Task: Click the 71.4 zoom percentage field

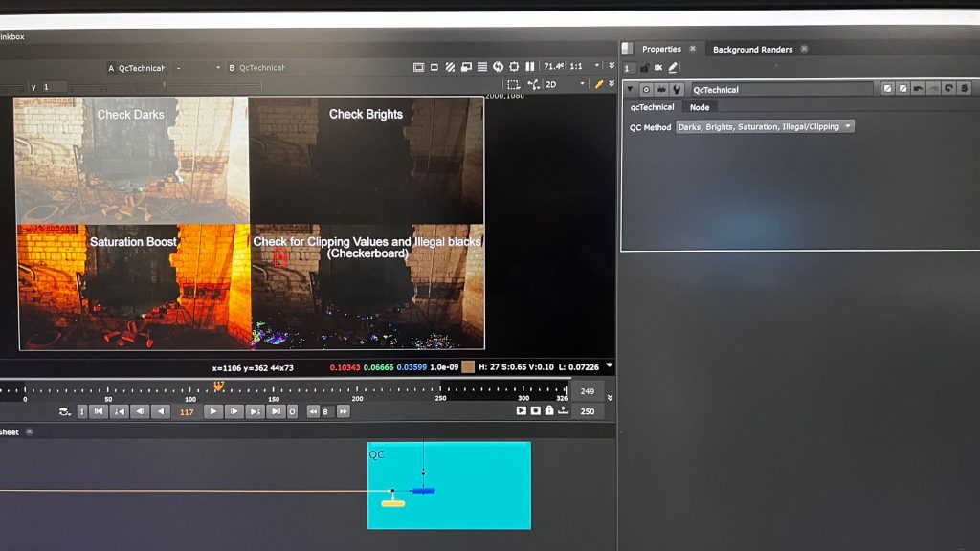Action: coord(554,66)
